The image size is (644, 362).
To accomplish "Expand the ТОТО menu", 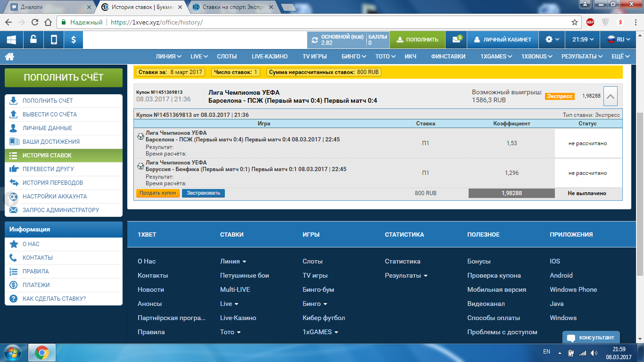I will [386, 56].
